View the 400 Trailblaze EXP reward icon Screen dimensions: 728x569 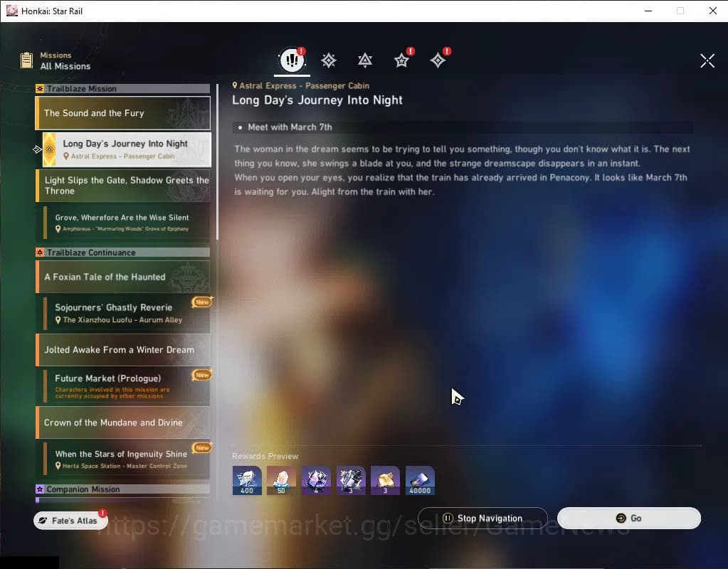(x=247, y=481)
